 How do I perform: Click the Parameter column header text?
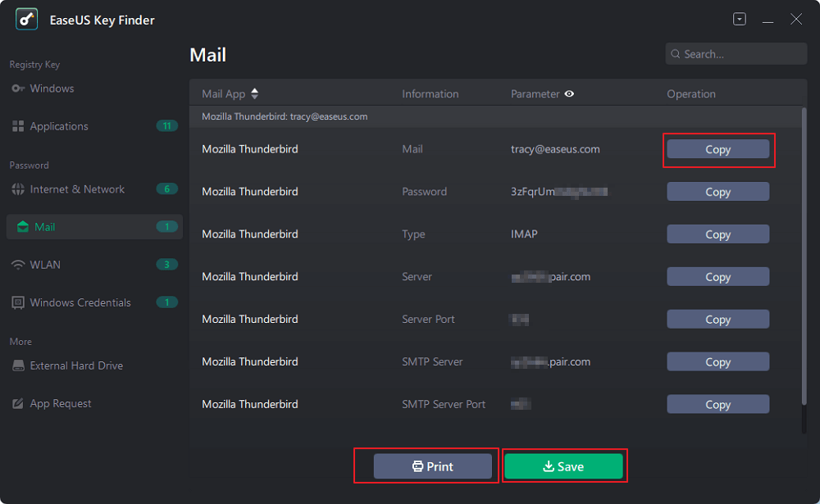tap(535, 94)
